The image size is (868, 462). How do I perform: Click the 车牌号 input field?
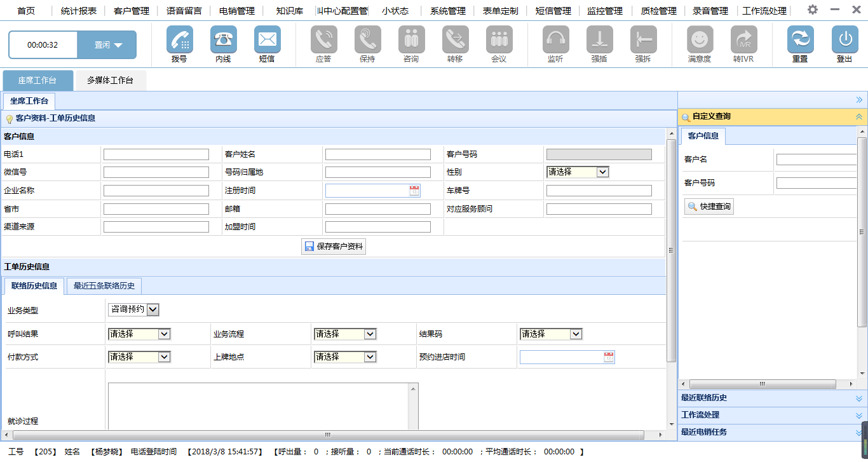pos(599,191)
